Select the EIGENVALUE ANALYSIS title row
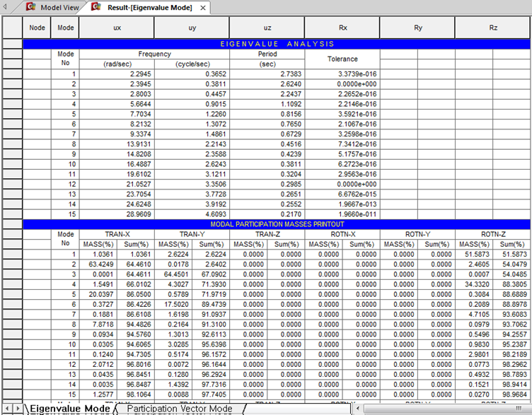Screen dimensions: 532x415 (x=277, y=44)
